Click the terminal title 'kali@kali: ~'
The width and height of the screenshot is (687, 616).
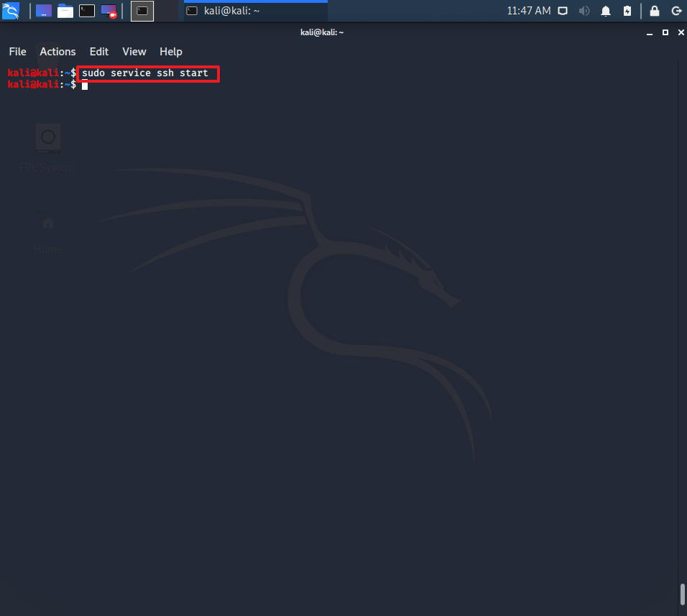322,32
